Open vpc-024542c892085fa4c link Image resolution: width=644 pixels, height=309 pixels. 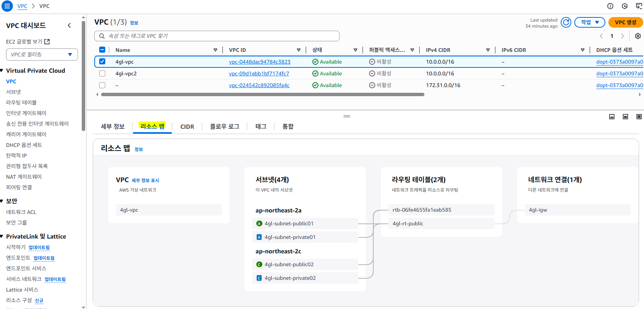[259, 85]
